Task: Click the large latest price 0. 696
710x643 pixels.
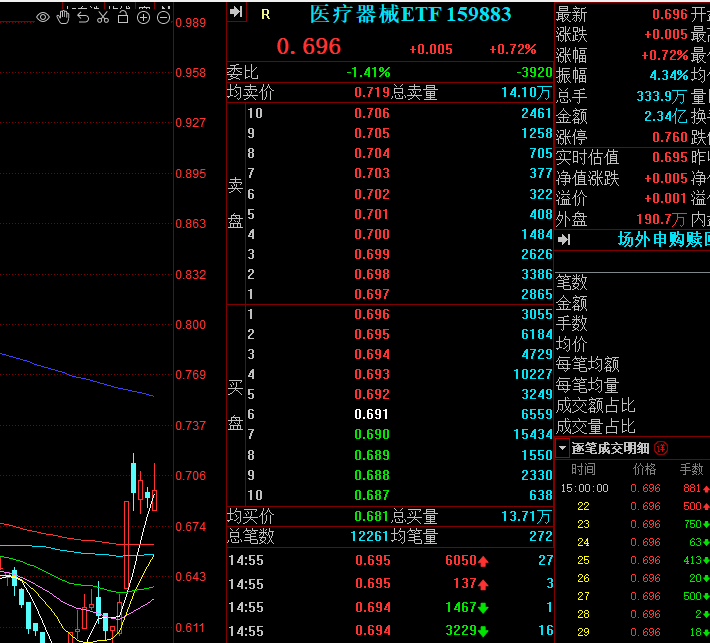Action: 309,46
